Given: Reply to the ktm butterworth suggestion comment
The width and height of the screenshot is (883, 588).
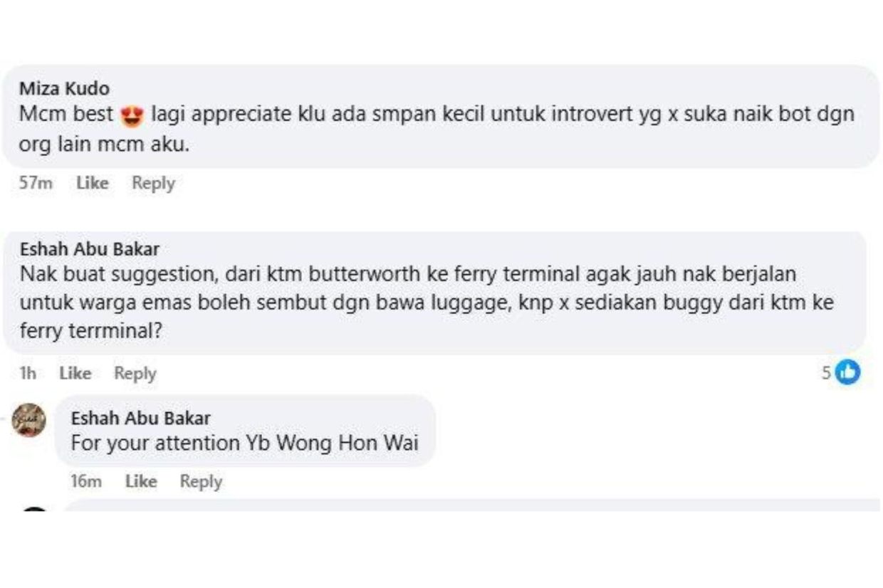Looking at the screenshot, I should [x=135, y=373].
